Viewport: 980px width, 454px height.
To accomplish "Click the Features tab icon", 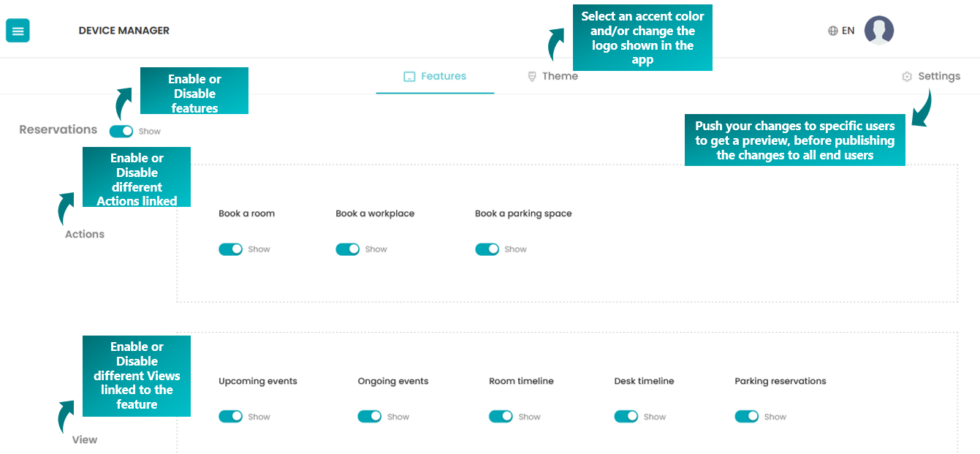I will tap(409, 76).
